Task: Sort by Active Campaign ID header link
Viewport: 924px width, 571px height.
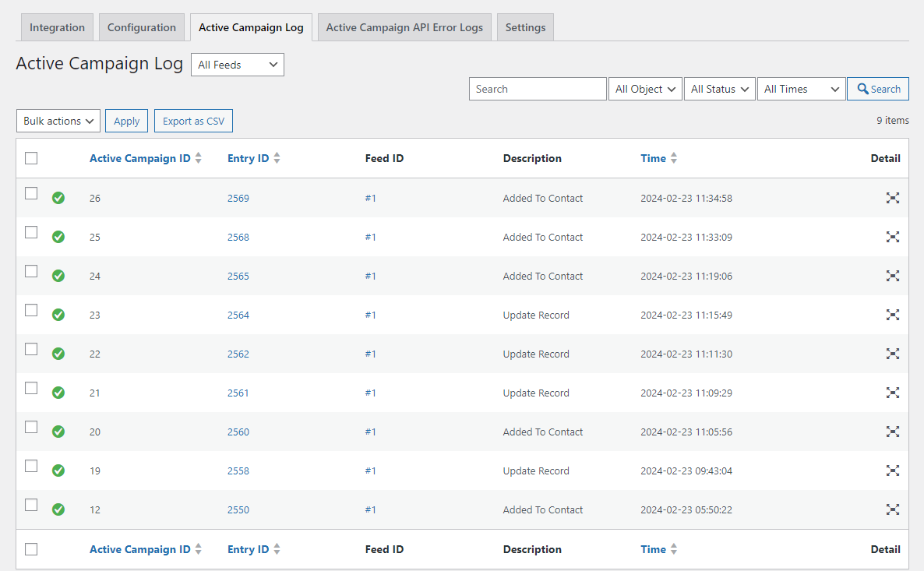Action: coord(140,158)
